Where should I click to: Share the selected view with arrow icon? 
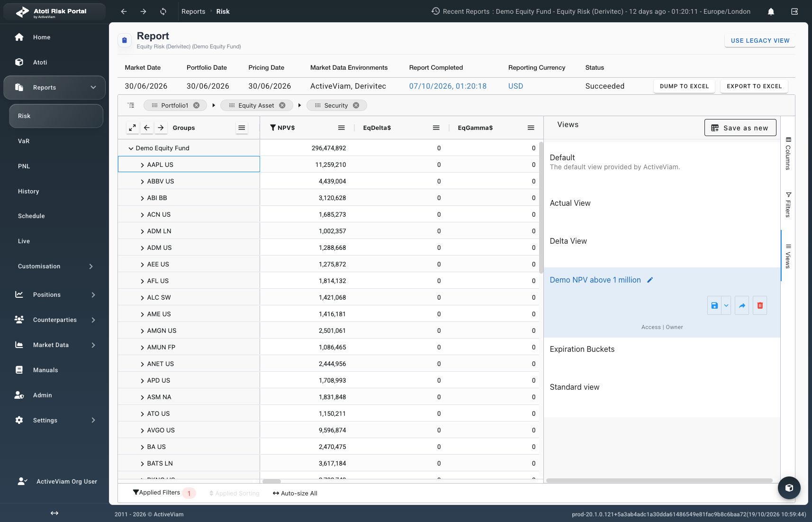click(x=742, y=305)
